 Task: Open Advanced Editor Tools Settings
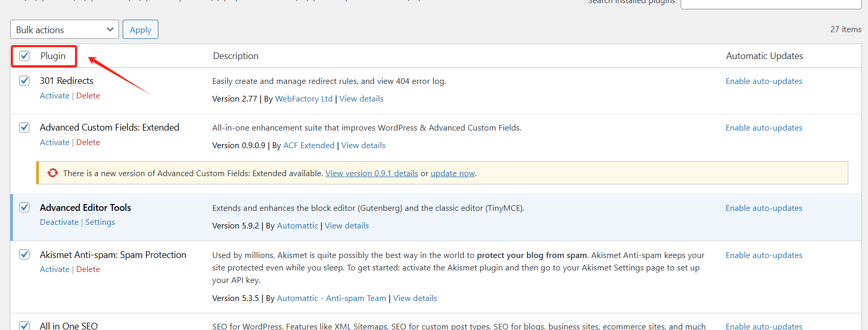(100, 222)
